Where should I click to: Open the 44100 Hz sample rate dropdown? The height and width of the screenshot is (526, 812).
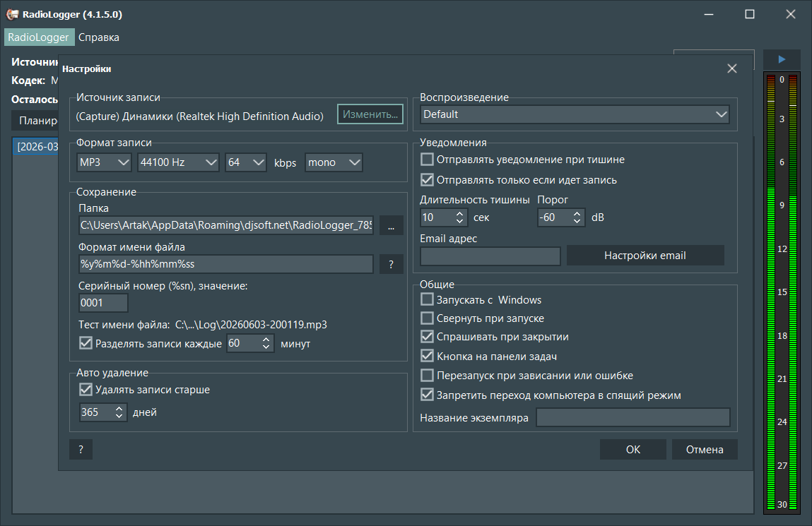pos(178,162)
